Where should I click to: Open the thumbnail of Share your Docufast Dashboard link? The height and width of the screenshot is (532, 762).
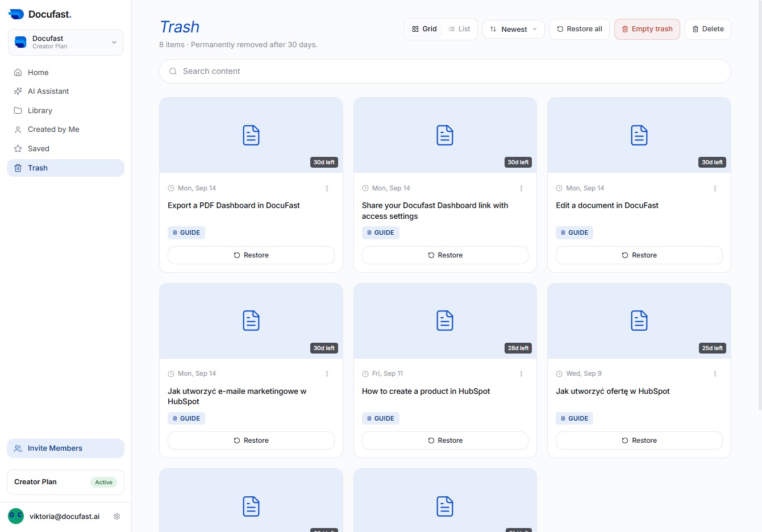click(445, 135)
